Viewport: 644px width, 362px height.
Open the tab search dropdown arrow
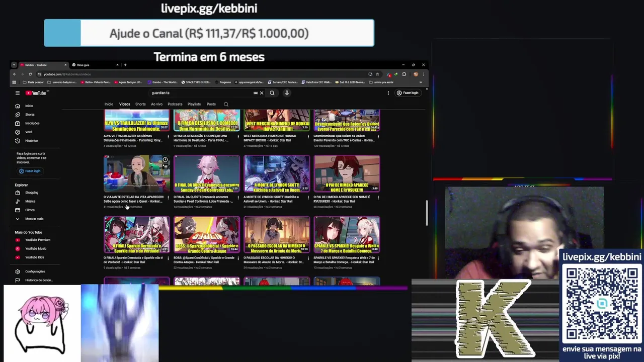click(x=14, y=65)
